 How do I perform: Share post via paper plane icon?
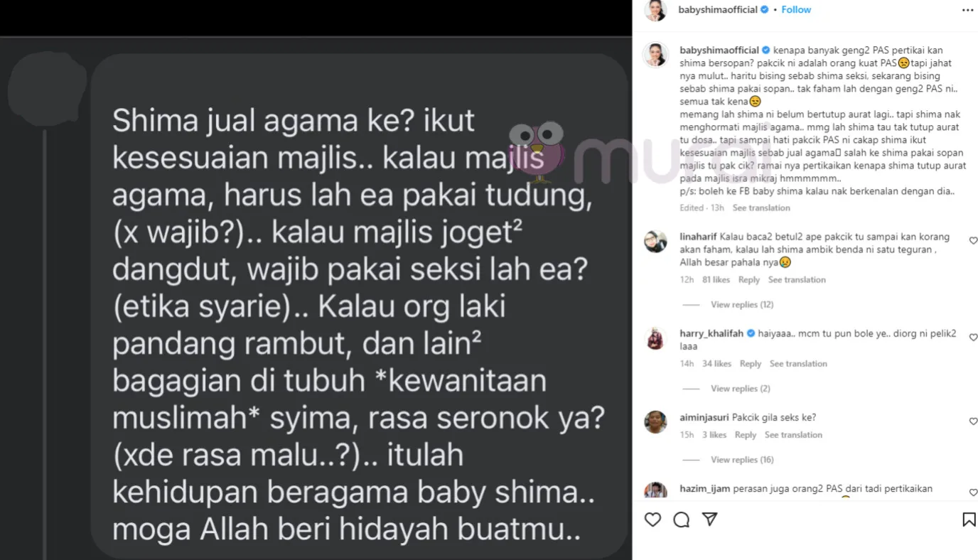[x=709, y=519]
